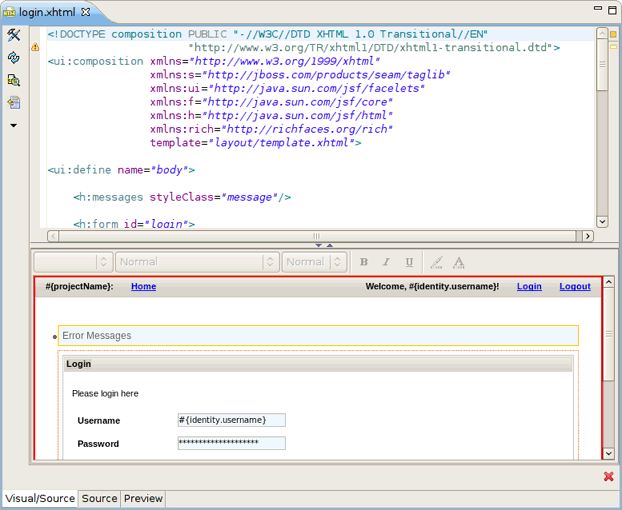Collapse visual pane using up splitter arrow
Image resolution: width=622 pixels, height=510 pixels.
coord(330,245)
